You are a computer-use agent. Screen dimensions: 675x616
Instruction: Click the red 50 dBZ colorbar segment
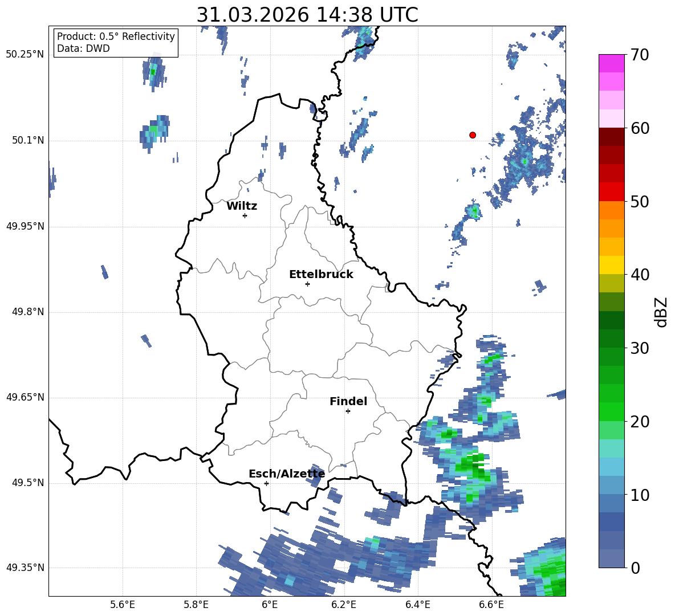[611, 192]
